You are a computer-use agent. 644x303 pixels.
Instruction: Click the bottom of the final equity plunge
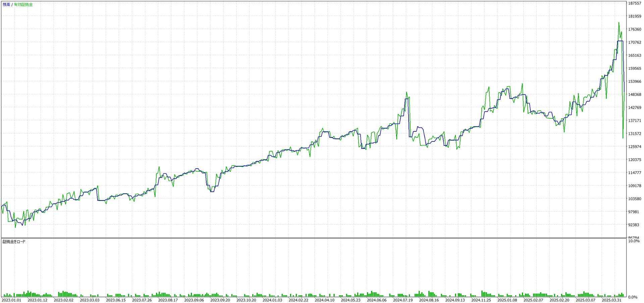[x=623, y=138]
